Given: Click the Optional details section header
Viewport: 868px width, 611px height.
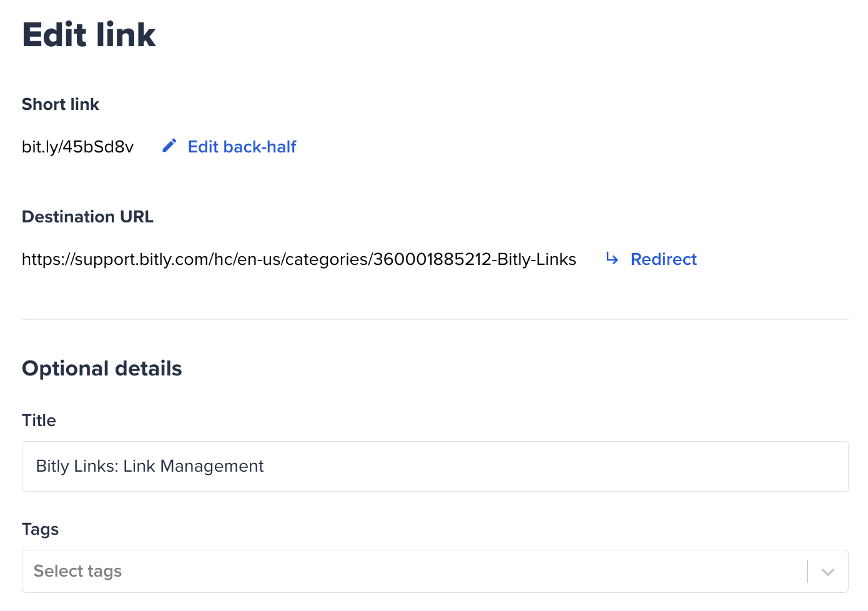Looking at the screenshot, I should pos(102,368).
